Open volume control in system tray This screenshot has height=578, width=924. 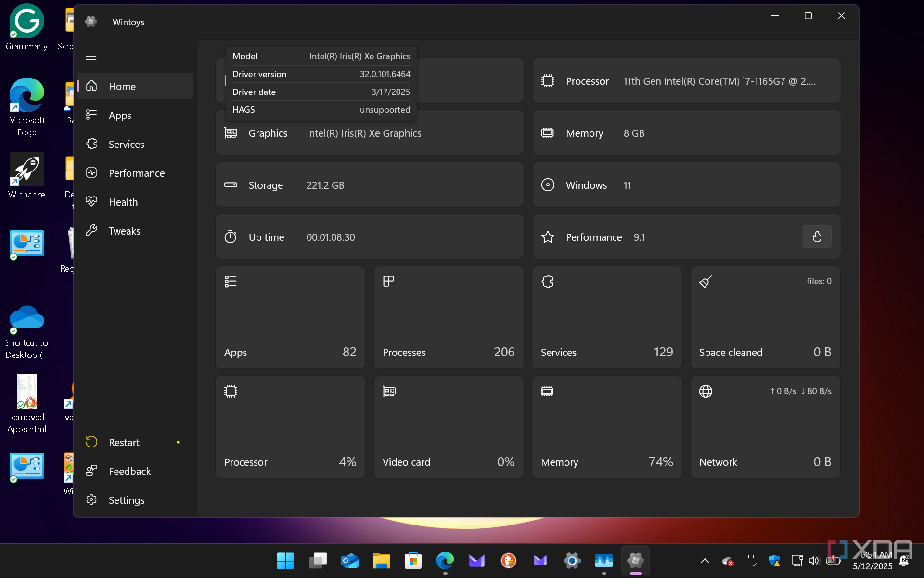point(814,561)
